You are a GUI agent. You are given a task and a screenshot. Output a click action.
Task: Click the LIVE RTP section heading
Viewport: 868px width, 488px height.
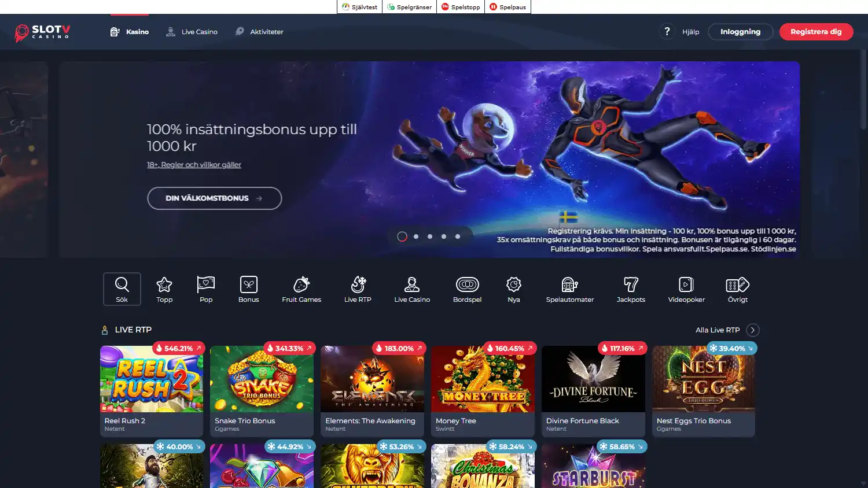point(133,330)
